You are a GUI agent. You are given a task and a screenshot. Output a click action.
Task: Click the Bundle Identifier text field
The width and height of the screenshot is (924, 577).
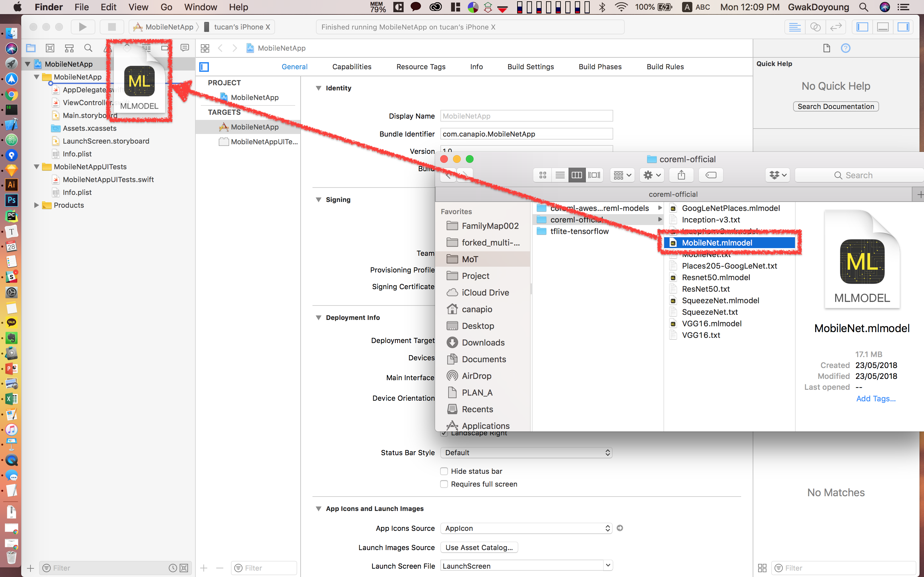click(x=526, y=134)
